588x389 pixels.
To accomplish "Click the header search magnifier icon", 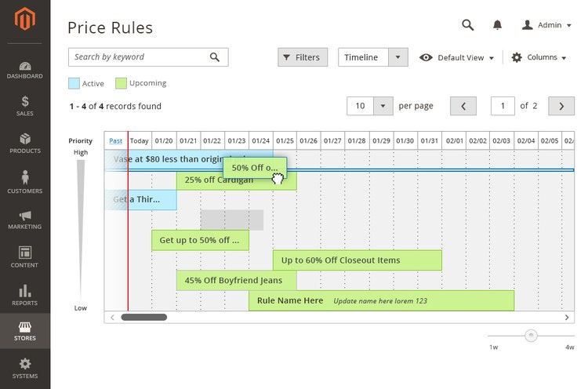I will point(468,25).
